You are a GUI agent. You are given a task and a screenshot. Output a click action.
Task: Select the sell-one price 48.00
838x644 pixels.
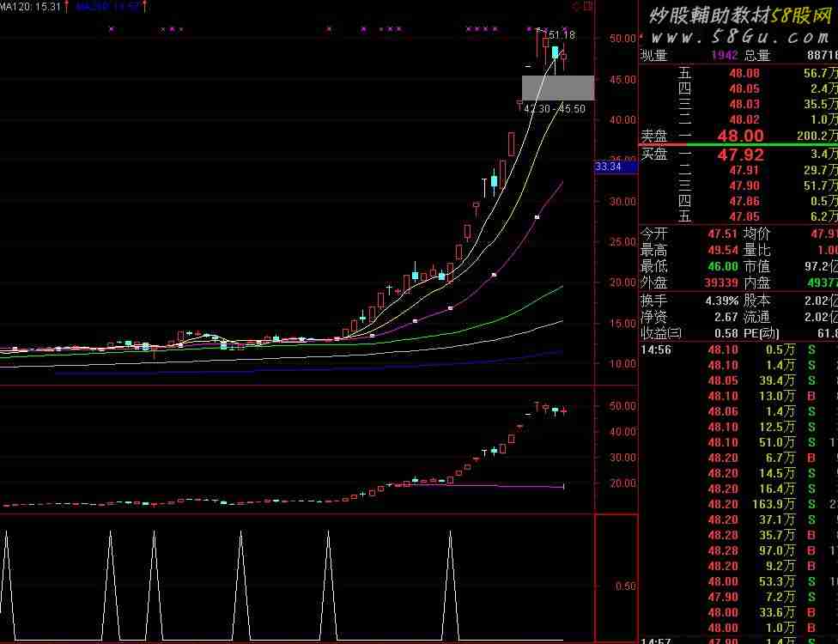740,136
